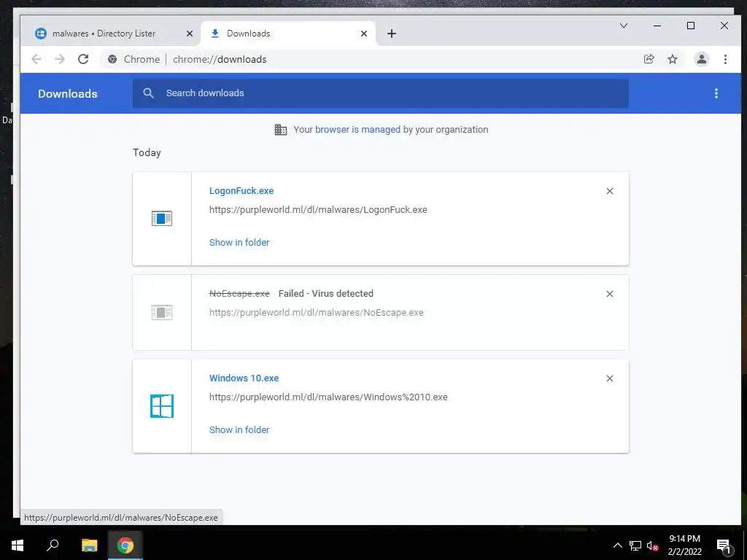Show hidden system tray icons
Screen dimensions: 747x560
tap(617, 545)
